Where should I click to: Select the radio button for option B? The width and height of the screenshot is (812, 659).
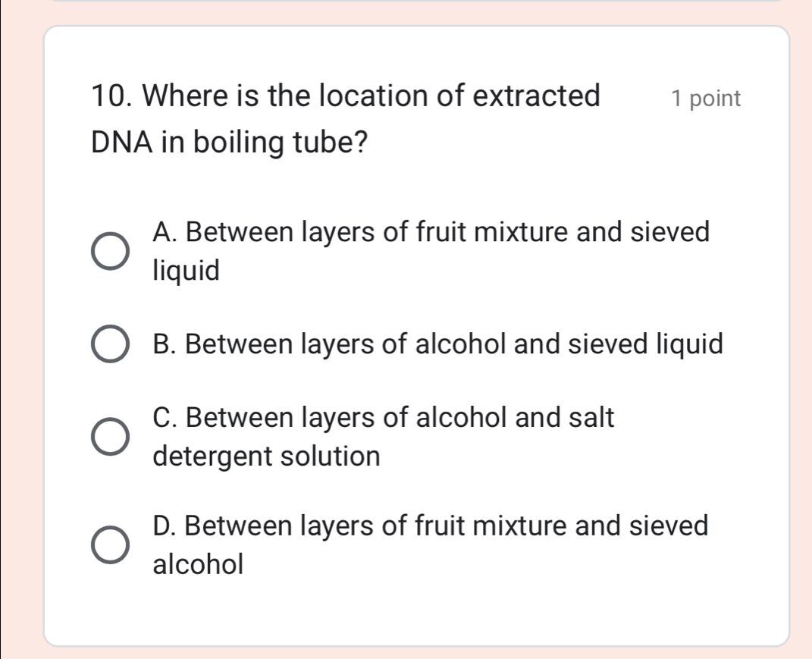click(x=109, y=345)
